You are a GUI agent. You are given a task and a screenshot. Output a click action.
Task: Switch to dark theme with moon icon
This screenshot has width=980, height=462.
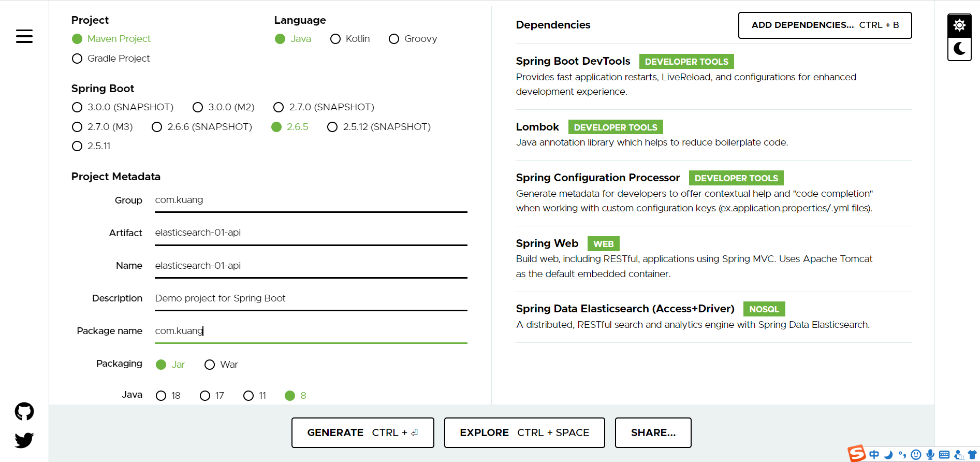click(x=959, y=49)
